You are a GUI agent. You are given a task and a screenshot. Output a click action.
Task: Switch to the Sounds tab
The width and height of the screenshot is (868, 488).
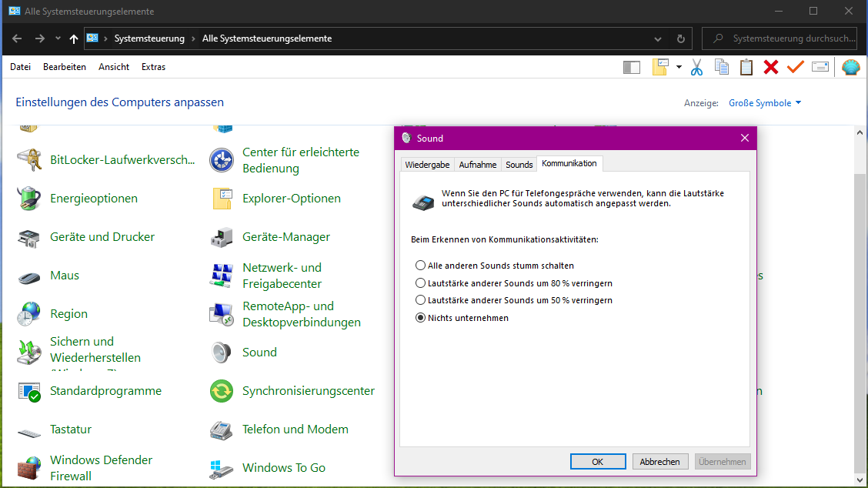(x=519, y=165)
